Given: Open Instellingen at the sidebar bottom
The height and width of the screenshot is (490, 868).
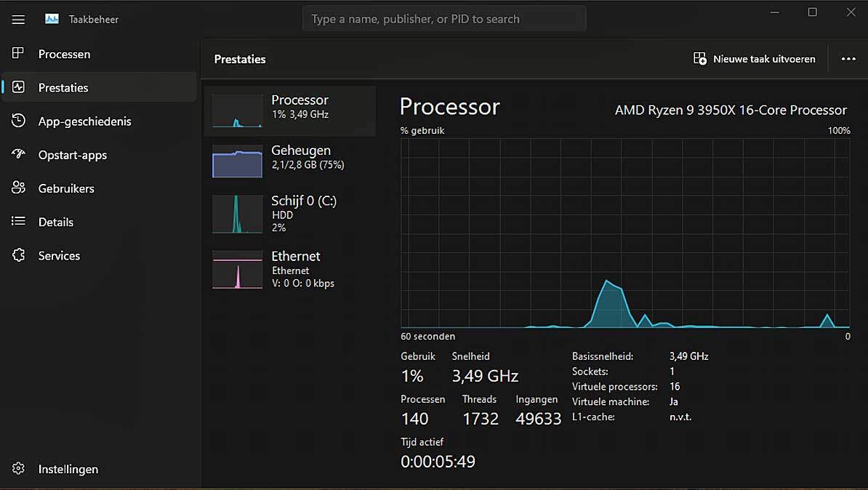Looking at the screenshot, I should (99, 469).
